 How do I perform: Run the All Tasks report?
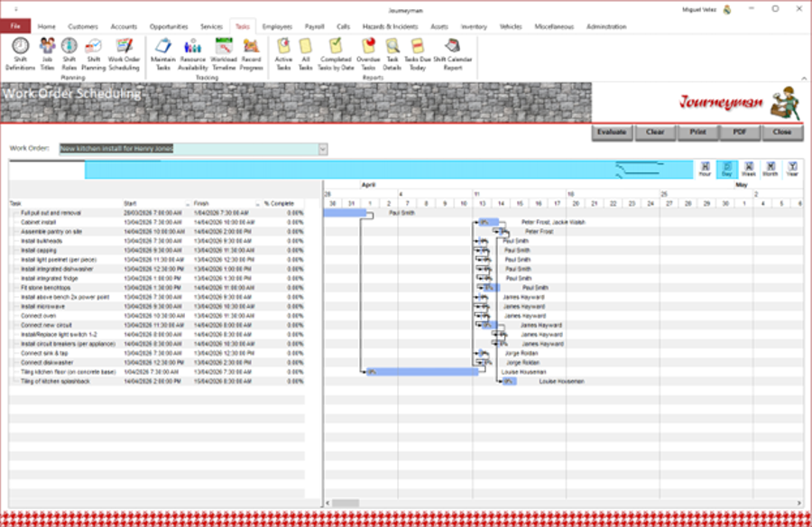click(x=306, y=54)
